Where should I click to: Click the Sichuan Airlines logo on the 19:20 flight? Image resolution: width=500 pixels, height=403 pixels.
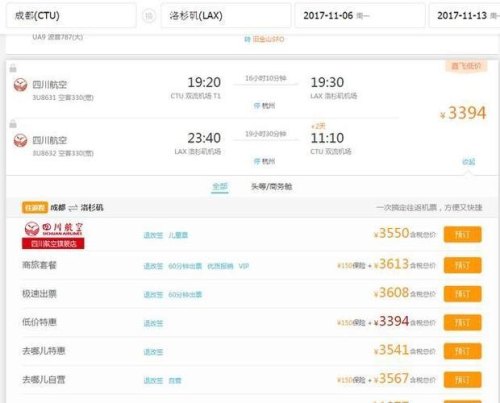(20, 85)
